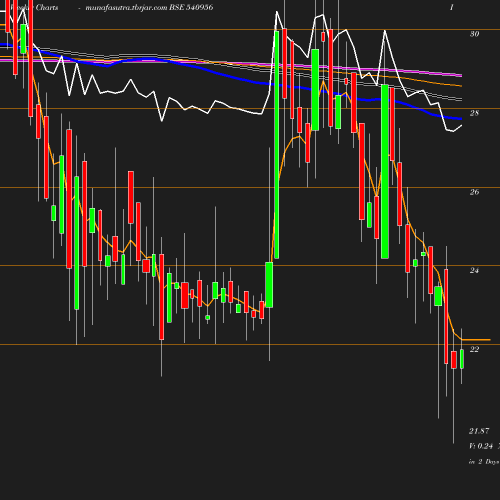Click the price axis label "22"
Image resolution: width=500 pixels, height=500 pixels.
coord(474,349)
